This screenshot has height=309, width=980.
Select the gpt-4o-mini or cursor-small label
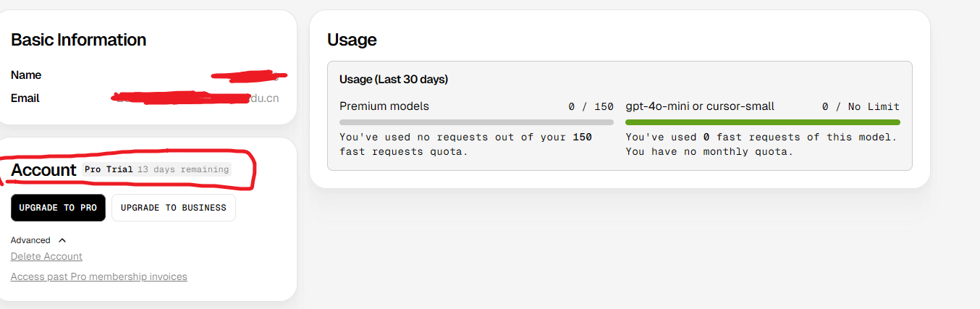700,106
